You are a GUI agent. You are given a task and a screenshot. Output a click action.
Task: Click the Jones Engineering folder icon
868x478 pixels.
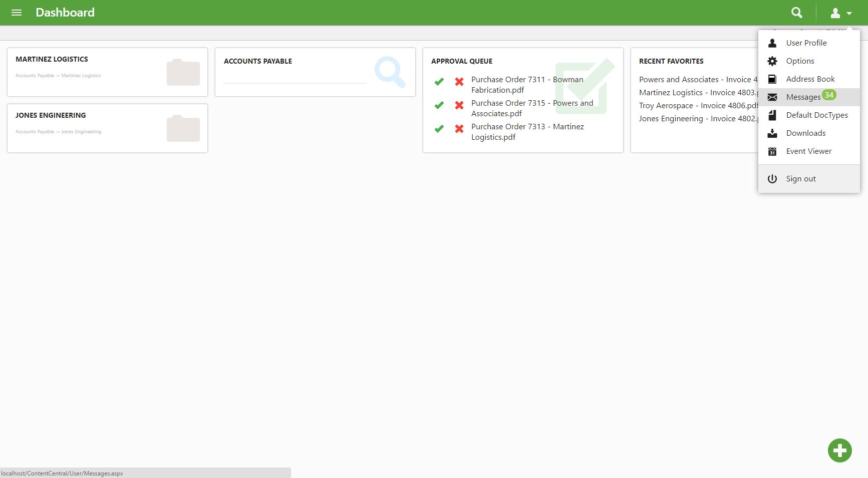coord(183,128)
